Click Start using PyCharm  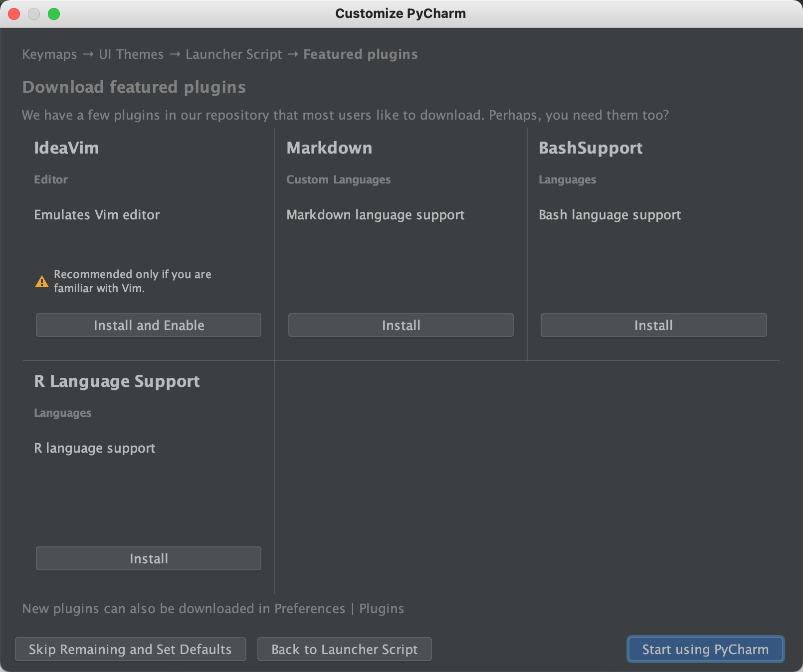point(705,649)
